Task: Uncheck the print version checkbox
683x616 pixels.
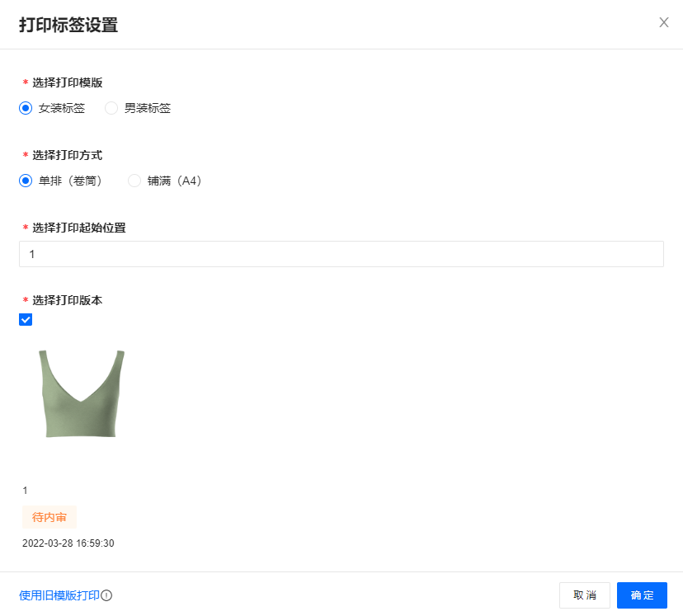Action: (x=26, y=320)
